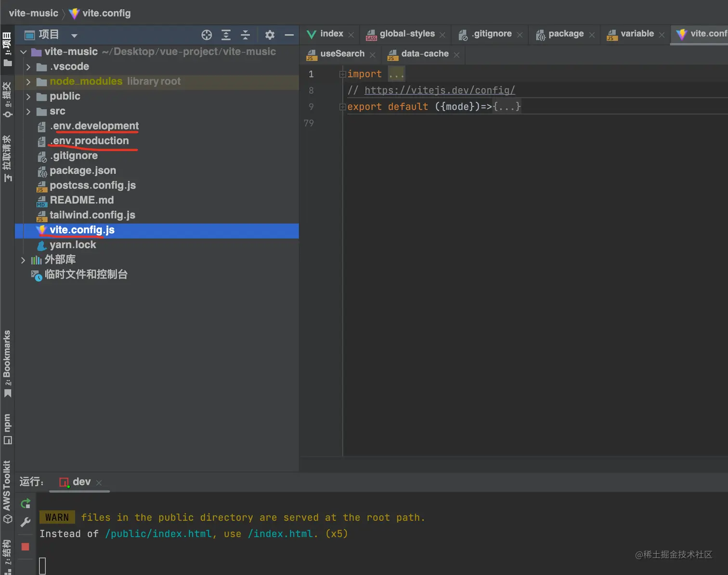
Task: Close the dev run tab
Action: click(99, 483)
